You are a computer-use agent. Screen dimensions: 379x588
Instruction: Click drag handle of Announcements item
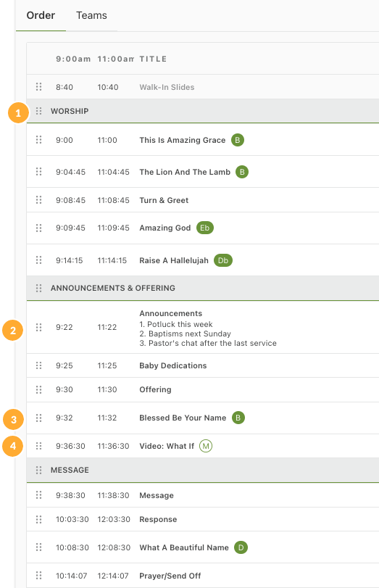coord(38,328)
